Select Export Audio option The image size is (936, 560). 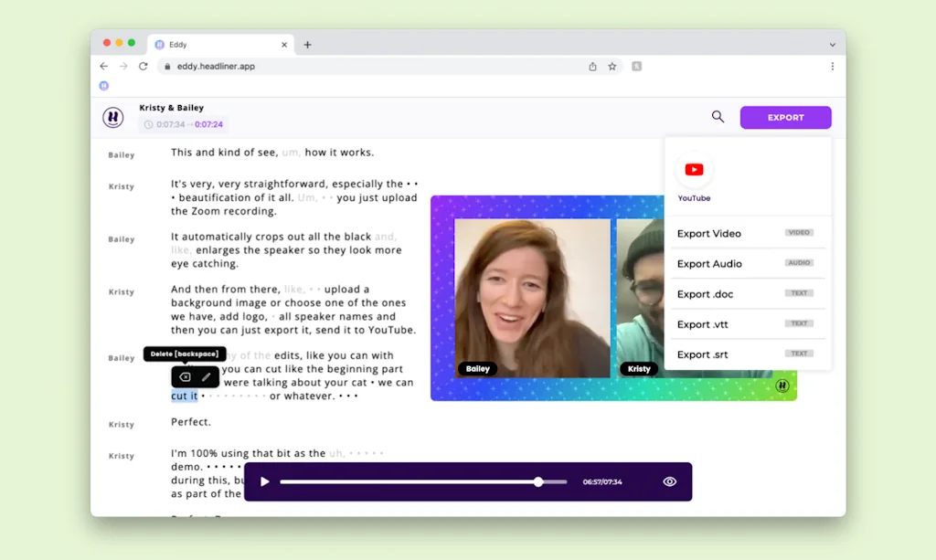click(x=709, y=264)
